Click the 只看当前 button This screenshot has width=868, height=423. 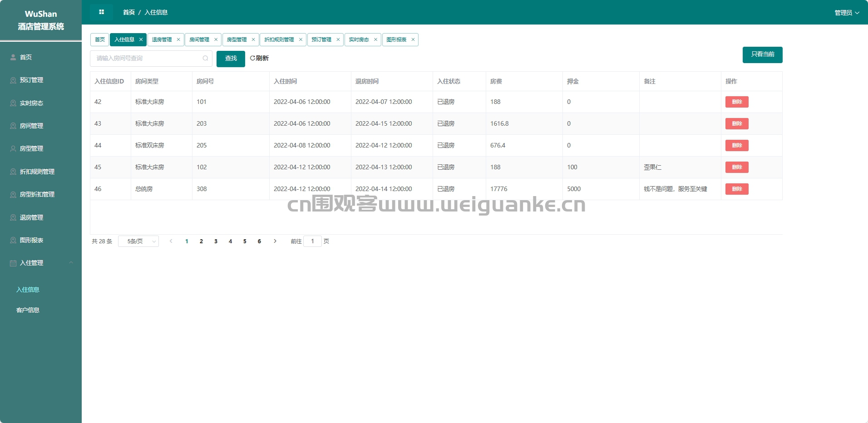763,54
